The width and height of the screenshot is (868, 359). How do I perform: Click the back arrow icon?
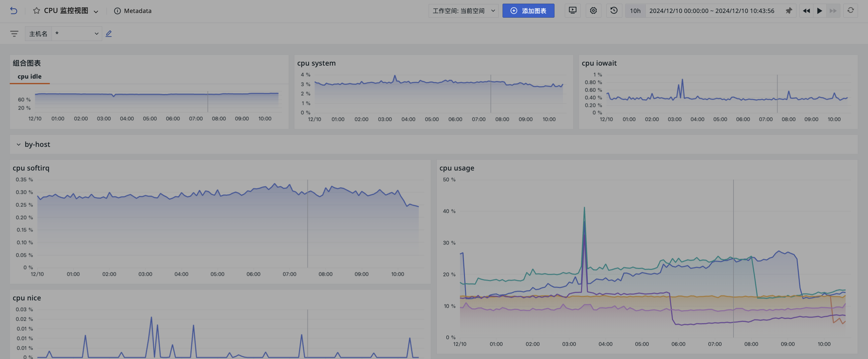tap(13, 11)
